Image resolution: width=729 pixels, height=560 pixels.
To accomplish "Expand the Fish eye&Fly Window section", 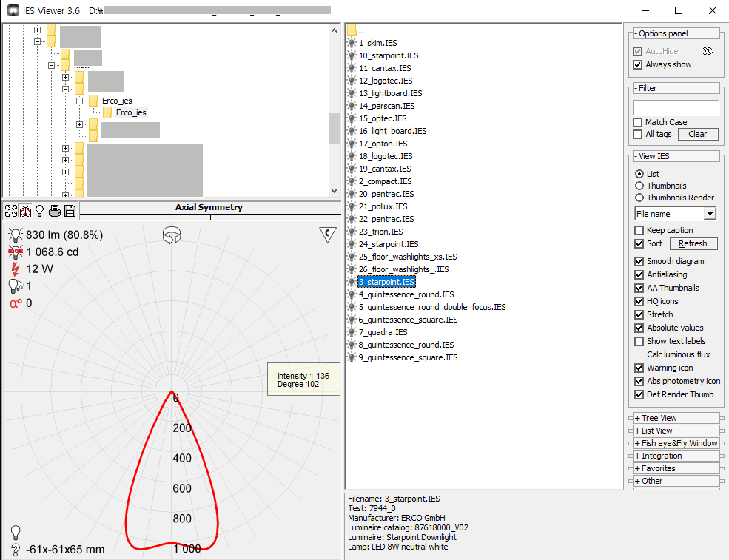I will (676, 443).
